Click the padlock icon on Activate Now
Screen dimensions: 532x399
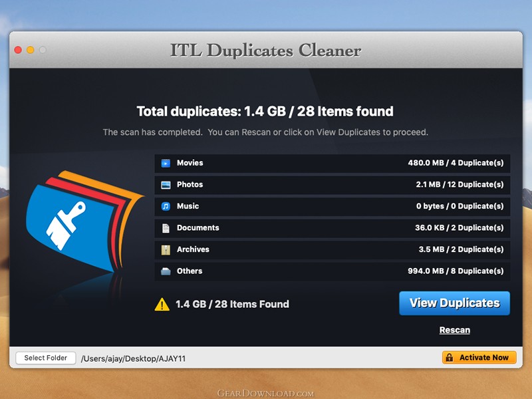tap(450, 357)
